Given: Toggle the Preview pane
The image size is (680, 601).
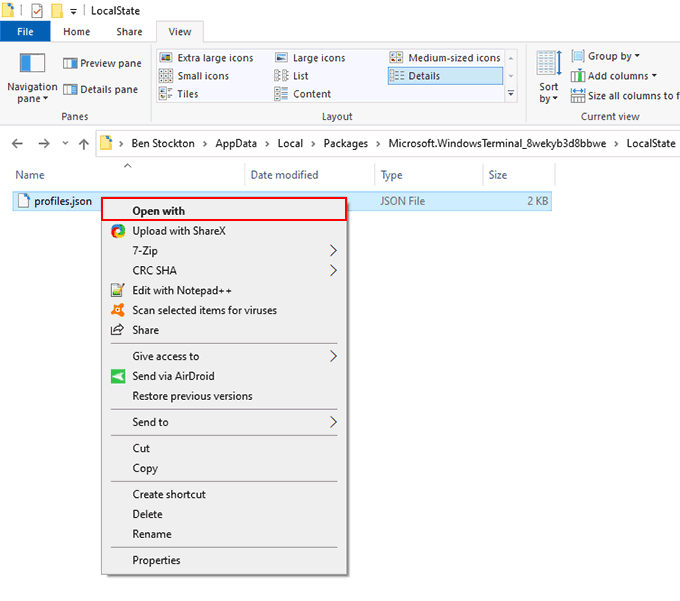Looking at the screenshot, I should 102,63.
